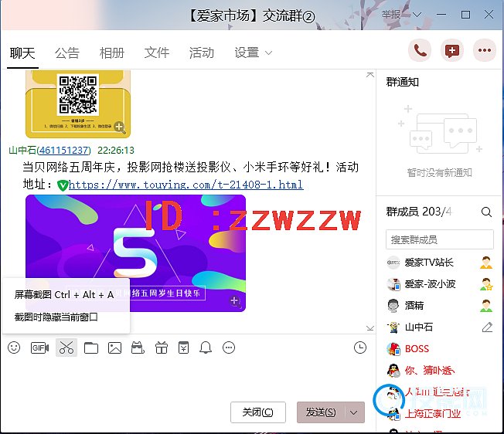The image size is (504, 434).
Task: Click the red packet yen icon
Action: pyautogui.click(x=183, y=348)
